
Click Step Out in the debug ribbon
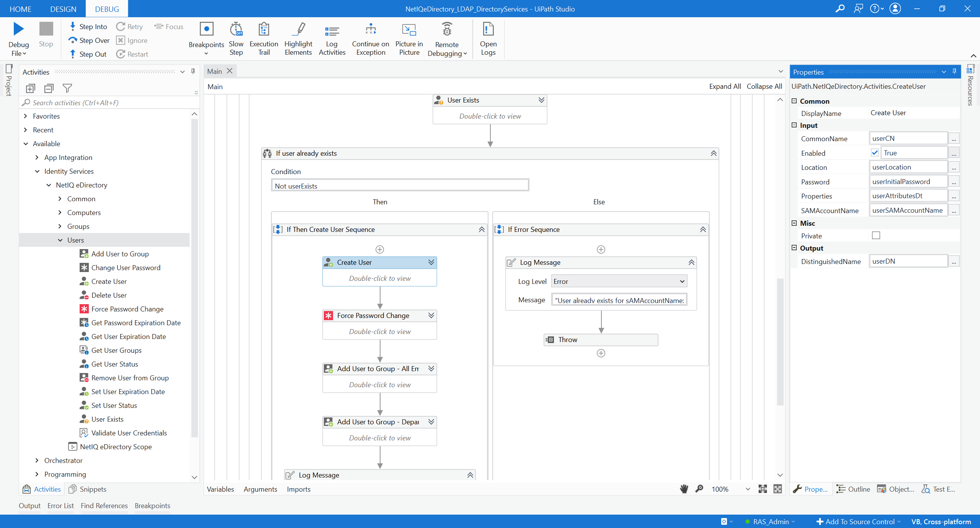88,54
